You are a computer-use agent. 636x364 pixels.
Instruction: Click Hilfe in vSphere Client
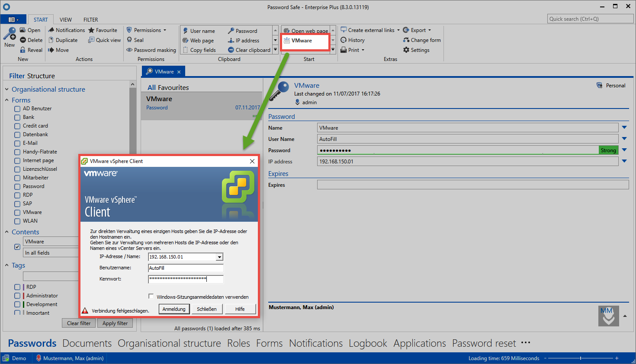[x=240, y=309]
